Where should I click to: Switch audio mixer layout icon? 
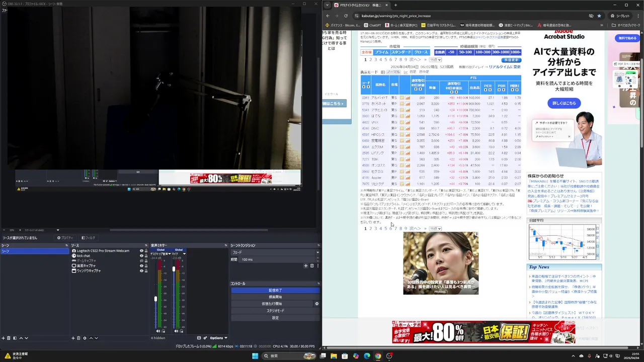click(199, 338)
